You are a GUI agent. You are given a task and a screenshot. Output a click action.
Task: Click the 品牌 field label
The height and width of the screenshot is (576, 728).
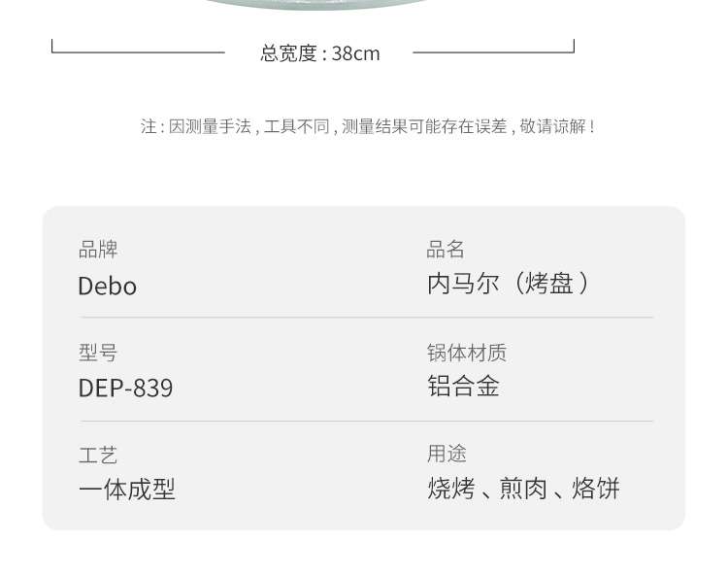pyautogui.click(x=98, y=250)
